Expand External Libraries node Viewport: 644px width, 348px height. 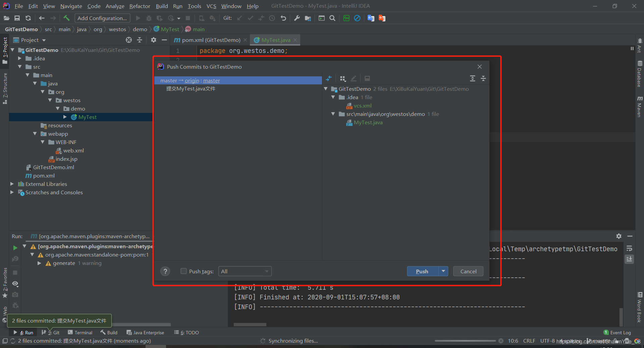pyautogui.click(x=12, y=184)
